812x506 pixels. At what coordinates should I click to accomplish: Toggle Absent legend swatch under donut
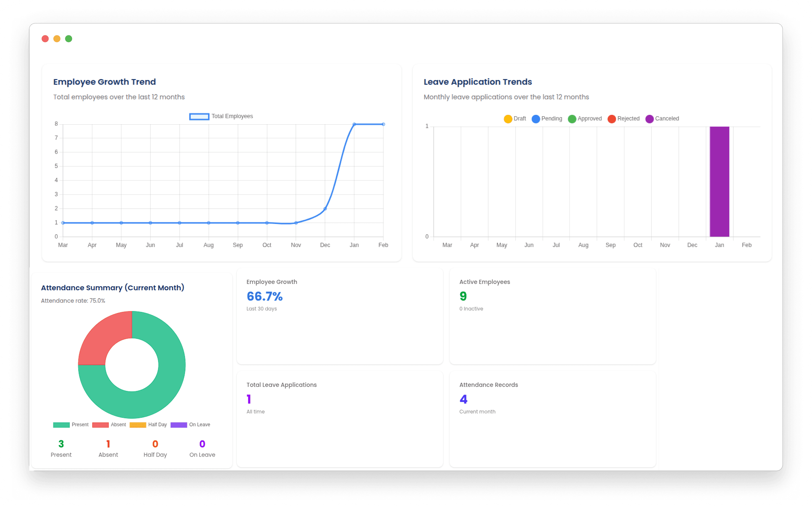100,425
